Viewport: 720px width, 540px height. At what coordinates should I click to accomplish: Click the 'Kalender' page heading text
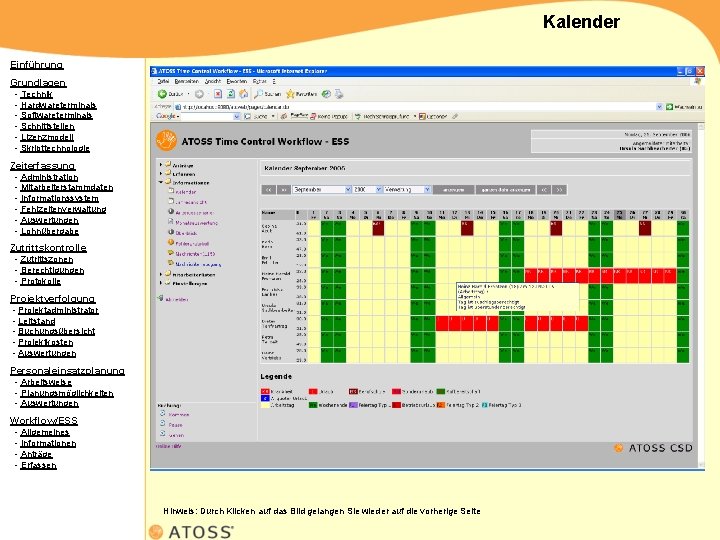581,22
